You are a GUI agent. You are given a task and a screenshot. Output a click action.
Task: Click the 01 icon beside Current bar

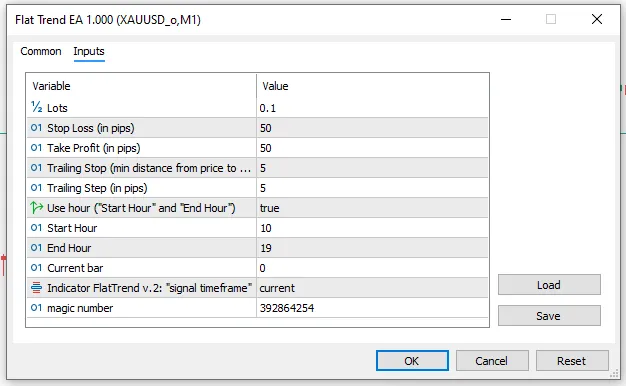coord(36,267)
